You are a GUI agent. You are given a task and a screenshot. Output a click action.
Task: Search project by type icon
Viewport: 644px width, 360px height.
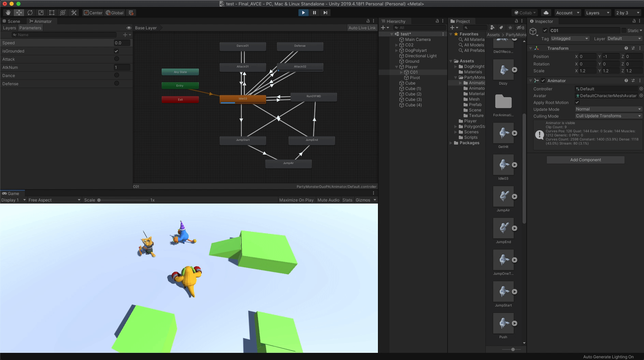pyautogui.click(x=492, y=28)
